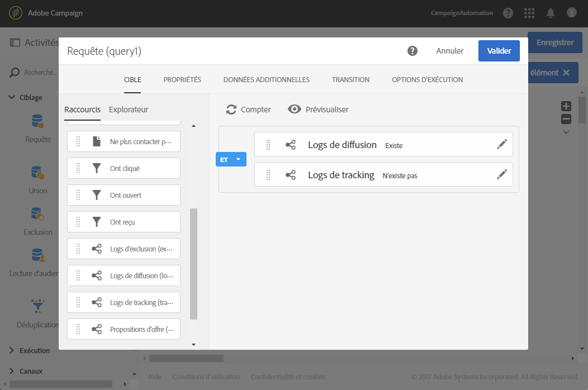Viewport: 588px width, 390px height.
Task: Click the Compter refresh icon
Action: tap(231, 110)
